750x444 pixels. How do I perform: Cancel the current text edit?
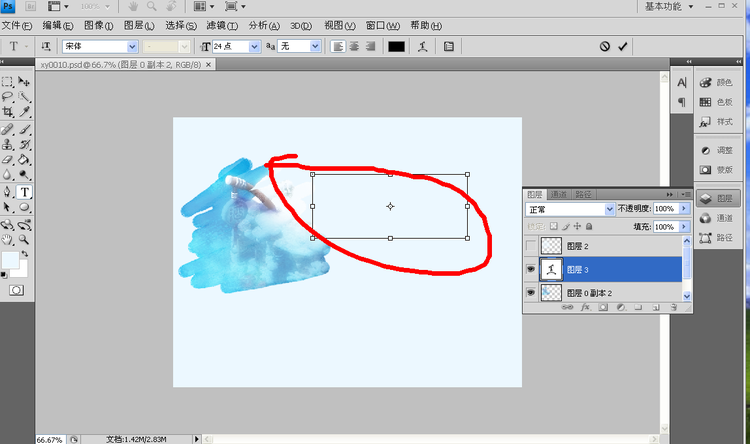[605, 46]
